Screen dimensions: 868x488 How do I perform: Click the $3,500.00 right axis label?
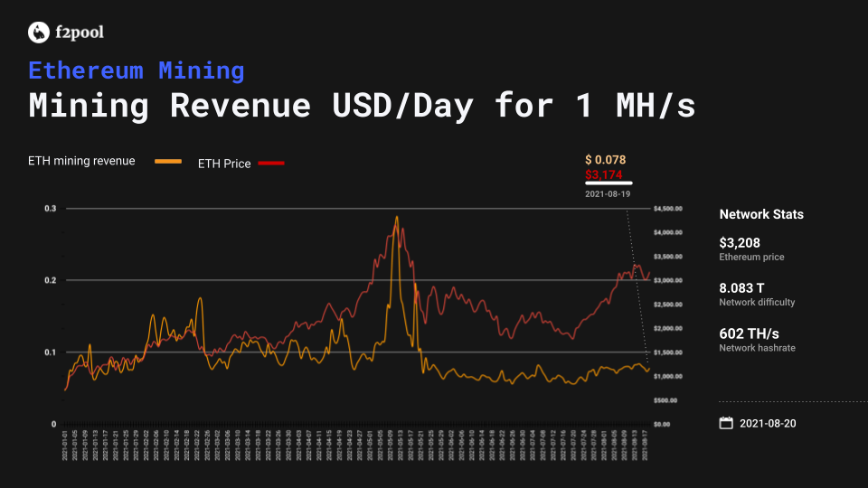tap(667, 257)
